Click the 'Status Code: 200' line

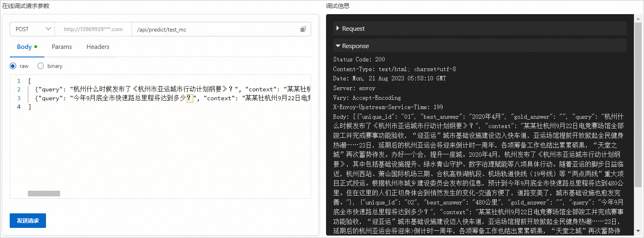click(359, 59)
